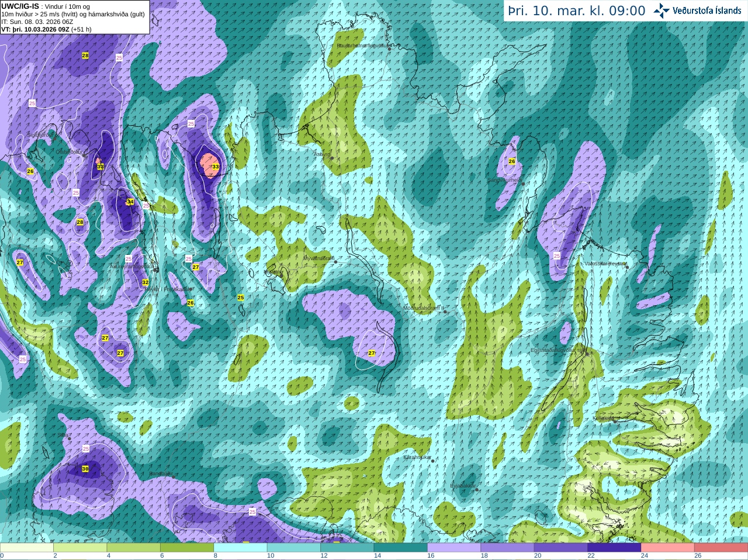This screenshot has width=748, height=560.
Task: Click the Veðurstofa Íslands name text
Action: click(x=707, y=11)
